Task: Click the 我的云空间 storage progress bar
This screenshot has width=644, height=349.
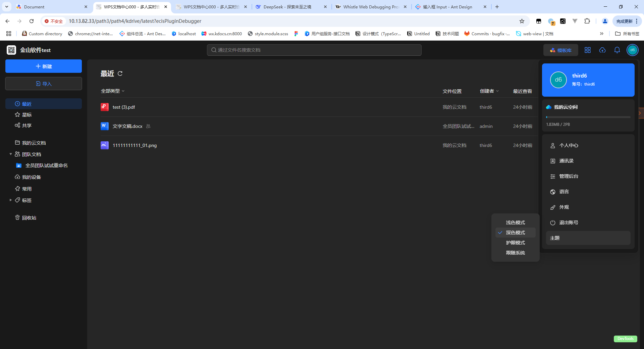Action: coord(588,117)
